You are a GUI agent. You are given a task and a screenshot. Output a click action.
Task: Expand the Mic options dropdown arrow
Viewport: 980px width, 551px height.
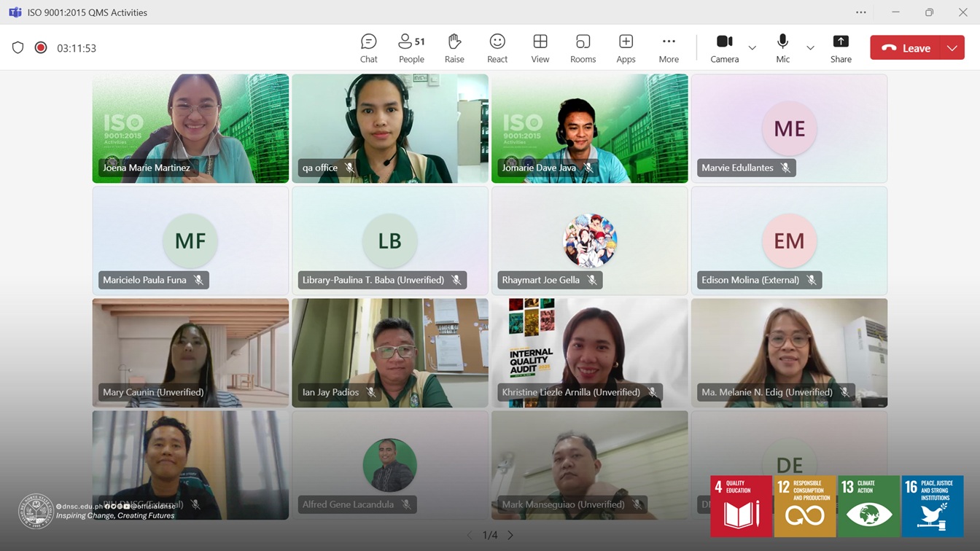(810, 48)
